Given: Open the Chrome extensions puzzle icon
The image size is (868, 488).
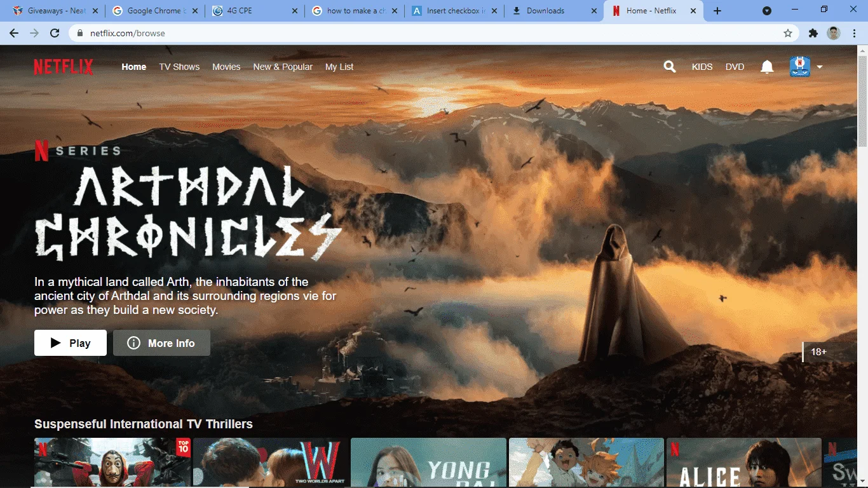Looking at the screenshot, I should coord(813,33).
